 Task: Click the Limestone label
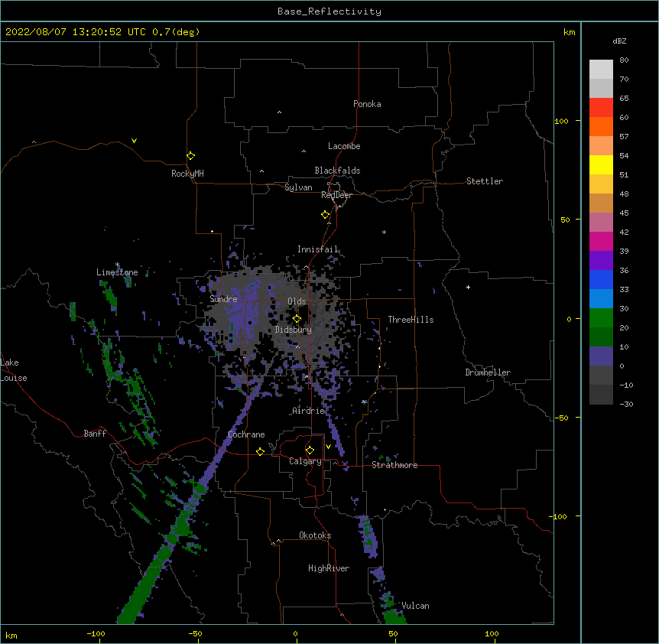coord(117,272)
